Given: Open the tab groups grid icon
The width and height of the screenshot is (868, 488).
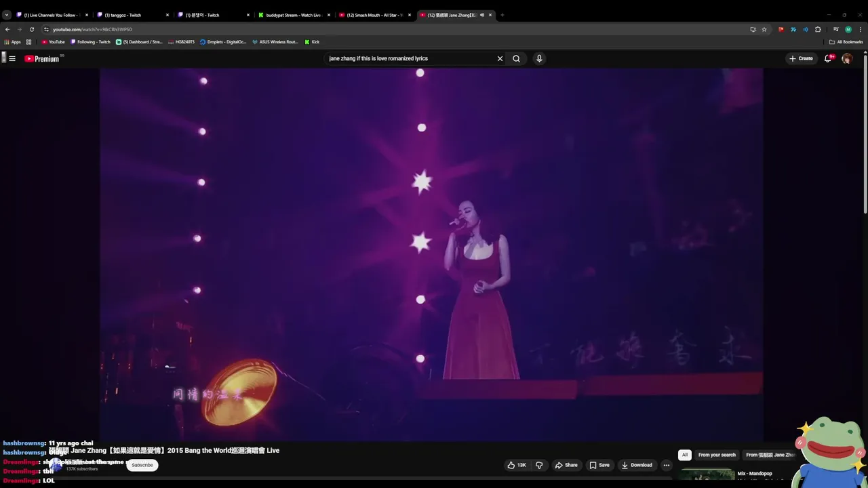Looking at the screenshot, I should tap(28, 42).
